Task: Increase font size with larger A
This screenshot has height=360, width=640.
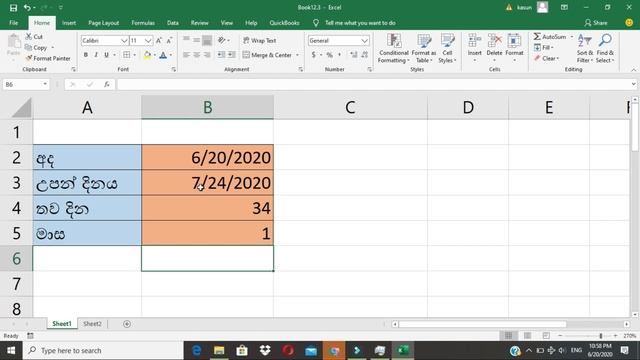Action: 159,40
